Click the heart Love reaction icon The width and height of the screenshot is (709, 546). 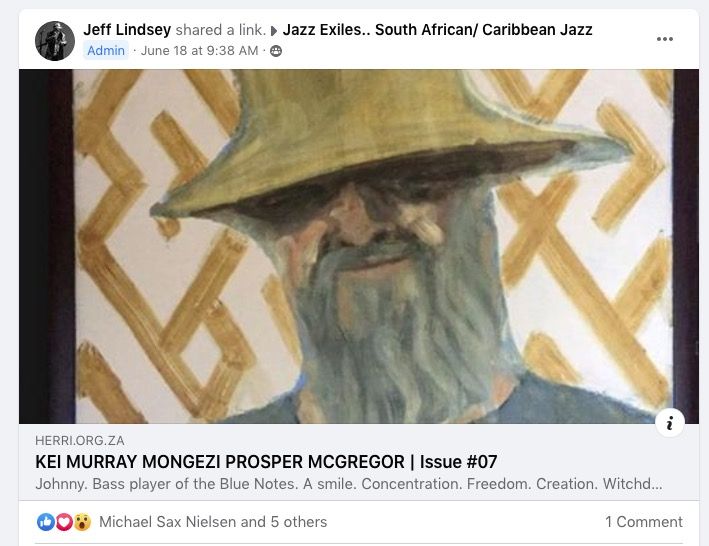click(64, 522)
